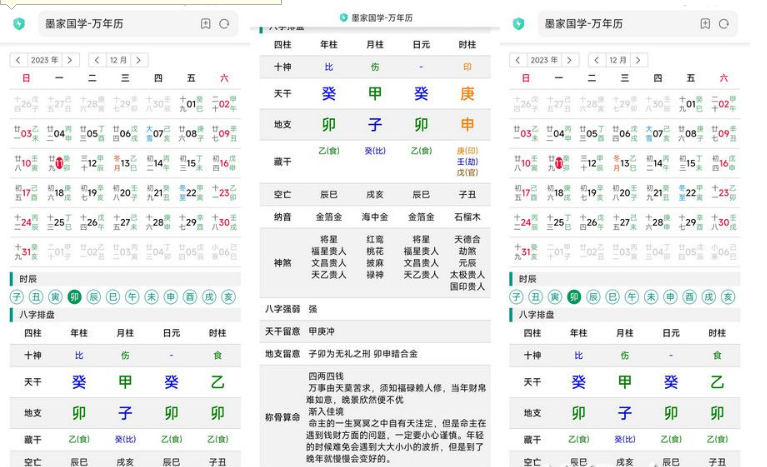This screenshot has width=767, height=467.
Task: Click shield icon beside middle panel title
Action: tap(343, 18)
